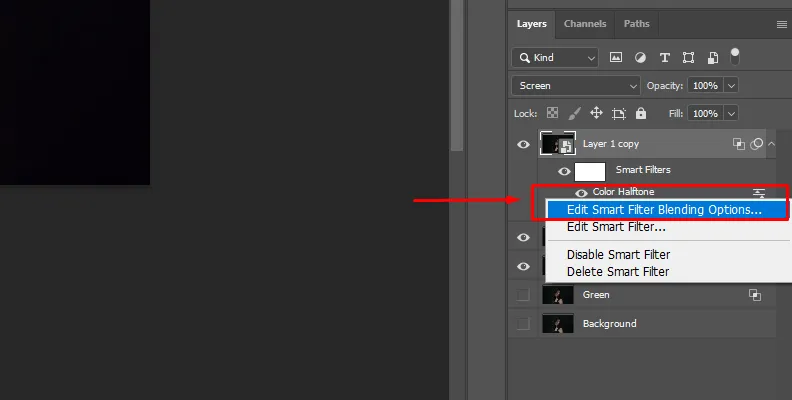Hide the Layer 1 copy layer
This screenshot has width=792, height=400.
click(523, 144)
